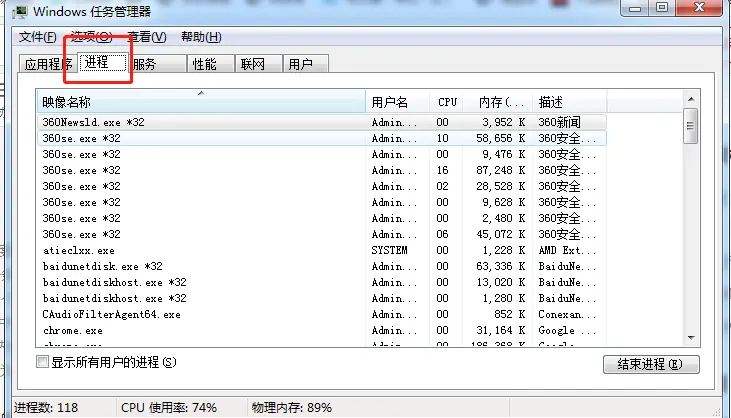The width and height of the screenshot is (731, 418).
Task: Select 360se.exe row using 87,248 K
Action: 322,170
